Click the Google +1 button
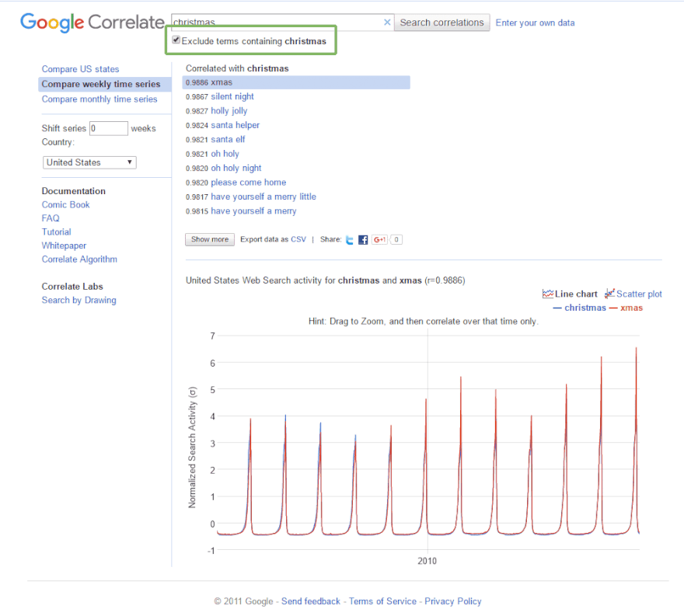Screen dimensions: 684x616 tap(379, 240)
